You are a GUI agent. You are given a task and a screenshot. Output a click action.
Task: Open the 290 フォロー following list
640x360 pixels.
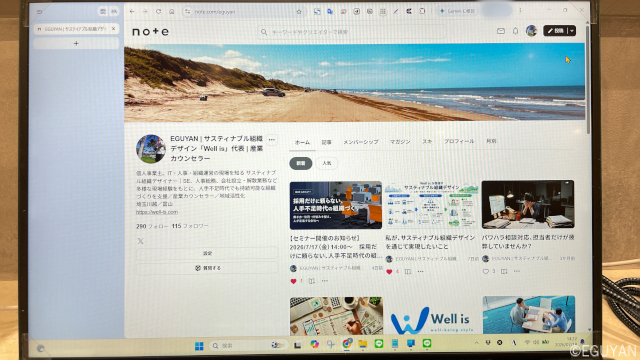[152, 226]
